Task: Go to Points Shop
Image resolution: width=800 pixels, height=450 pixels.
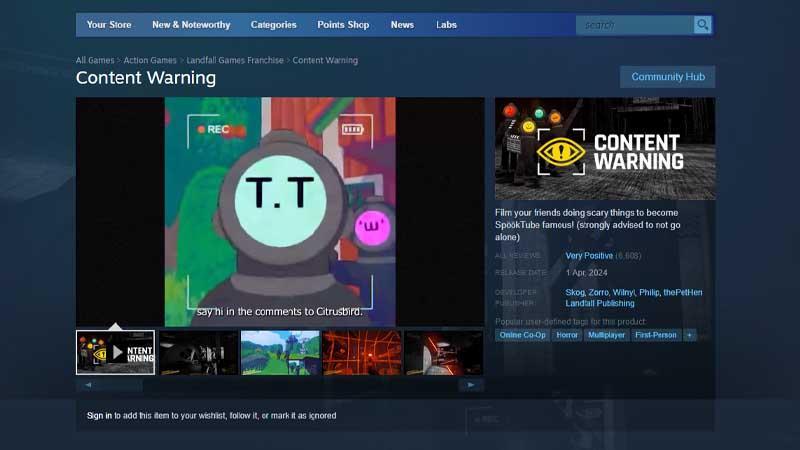Action: point(343,24)
